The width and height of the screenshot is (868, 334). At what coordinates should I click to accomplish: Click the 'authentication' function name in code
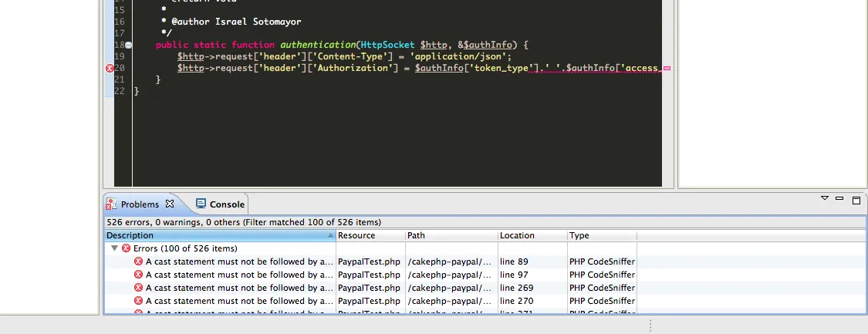(318, 45)
